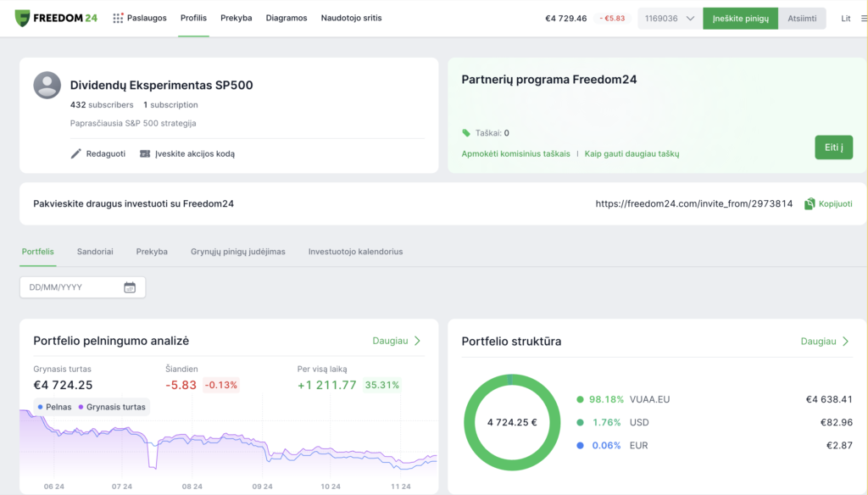The image size is (868, 495).
Task: Click the Dividendų Eksperimentas SP500 profile name
Action: click(161, 86)
